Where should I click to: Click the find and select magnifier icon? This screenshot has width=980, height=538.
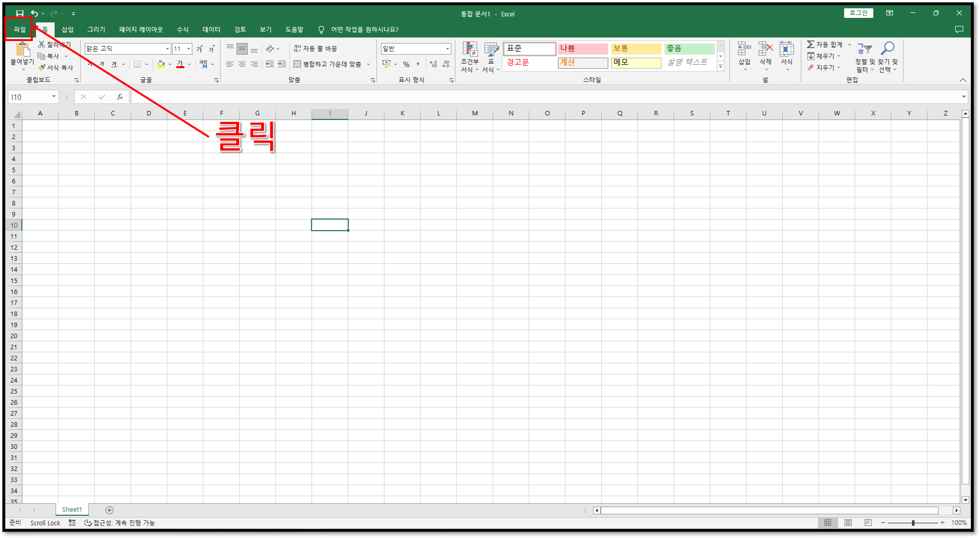(887, 49)
